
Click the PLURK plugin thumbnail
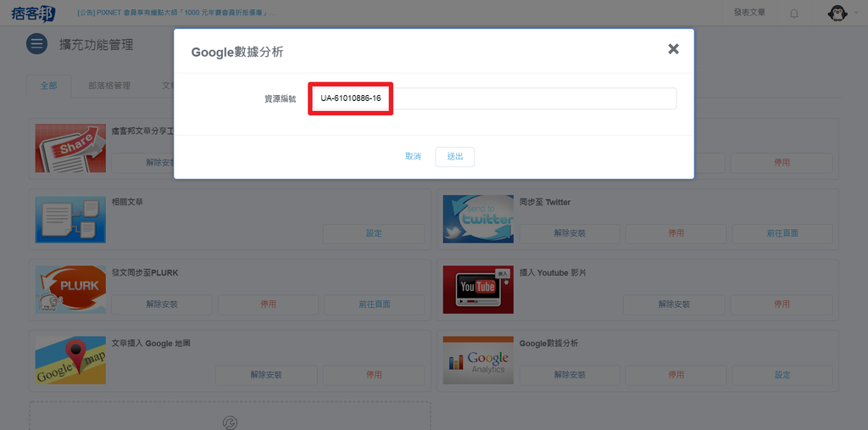click(70, 289)
